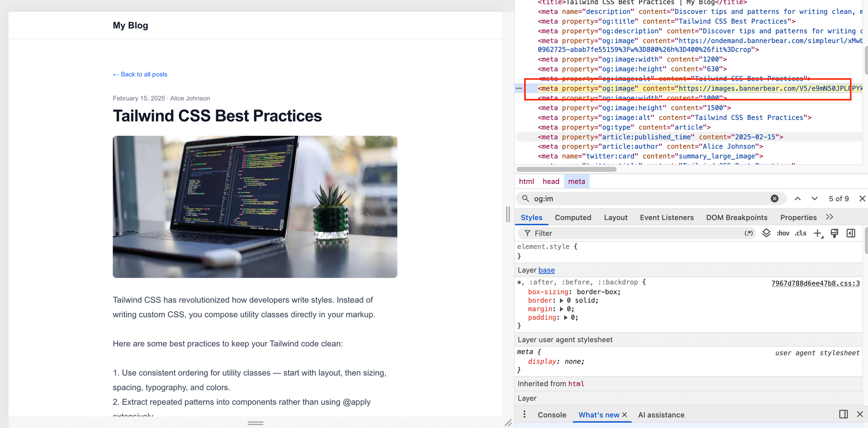The width and height of the screenshot is (868, 428).
Task: Click the bottom viewport resize handle
Action: coord(255,423)
